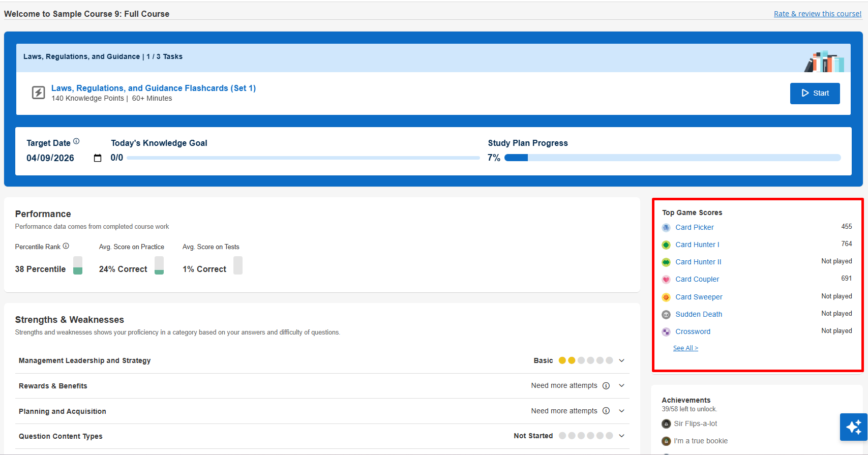Screen dimensions: 868x455
Task: Open the Card Hunter II game link
Action: tap(698, 262)
